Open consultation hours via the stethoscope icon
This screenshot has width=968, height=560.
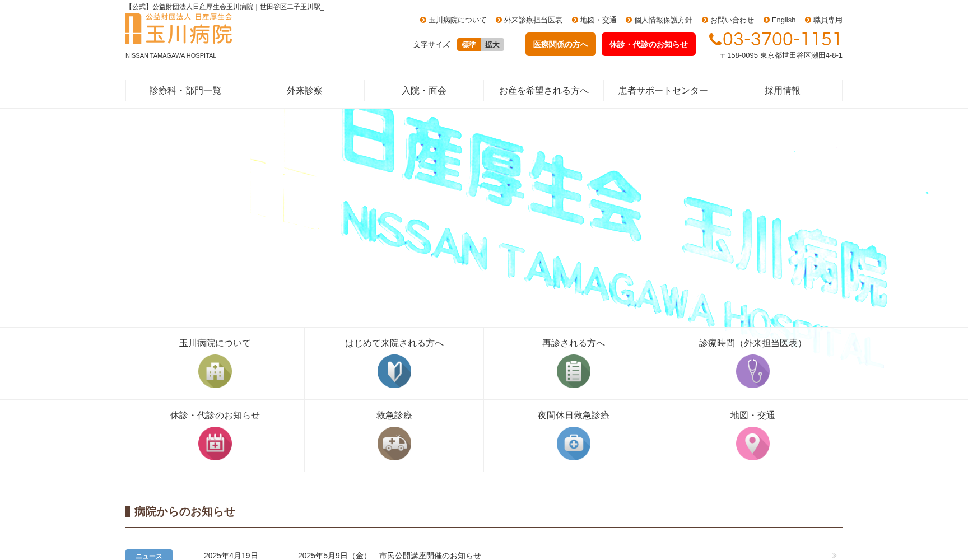click(x=752, y=371)
